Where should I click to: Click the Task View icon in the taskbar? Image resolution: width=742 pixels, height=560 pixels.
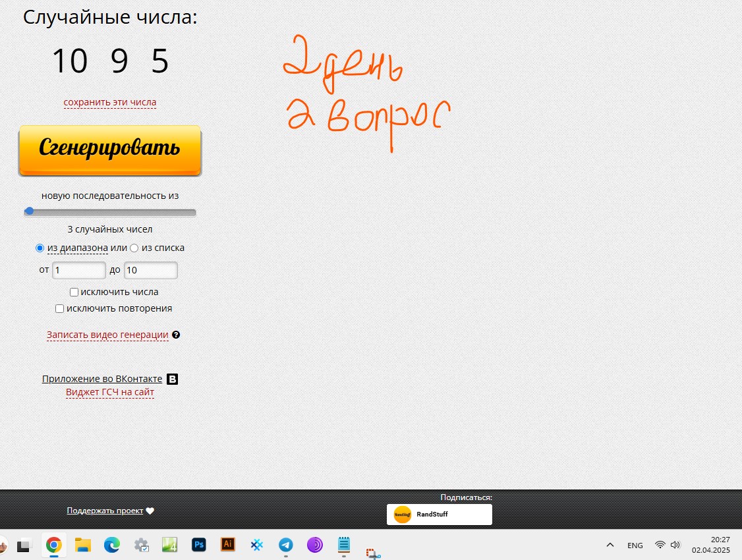coord(24,546)
